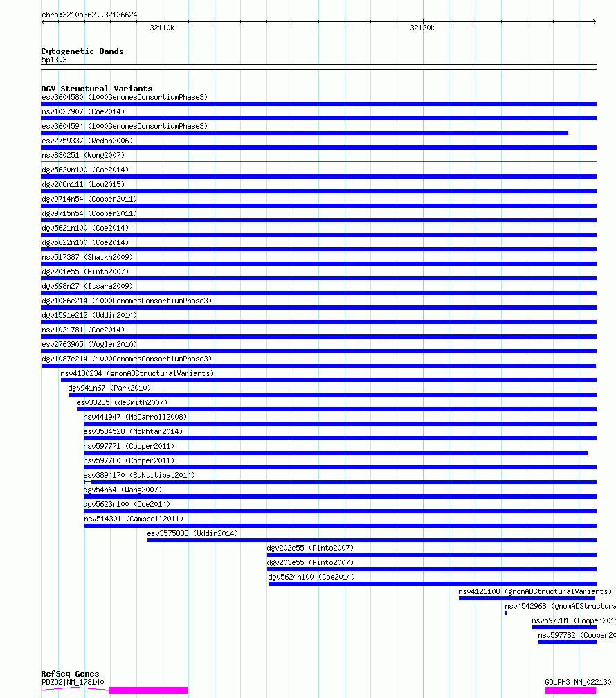The image size is (616, 698).
Task: Click the 32110k ruler position
Action: (x=162, y=28)
